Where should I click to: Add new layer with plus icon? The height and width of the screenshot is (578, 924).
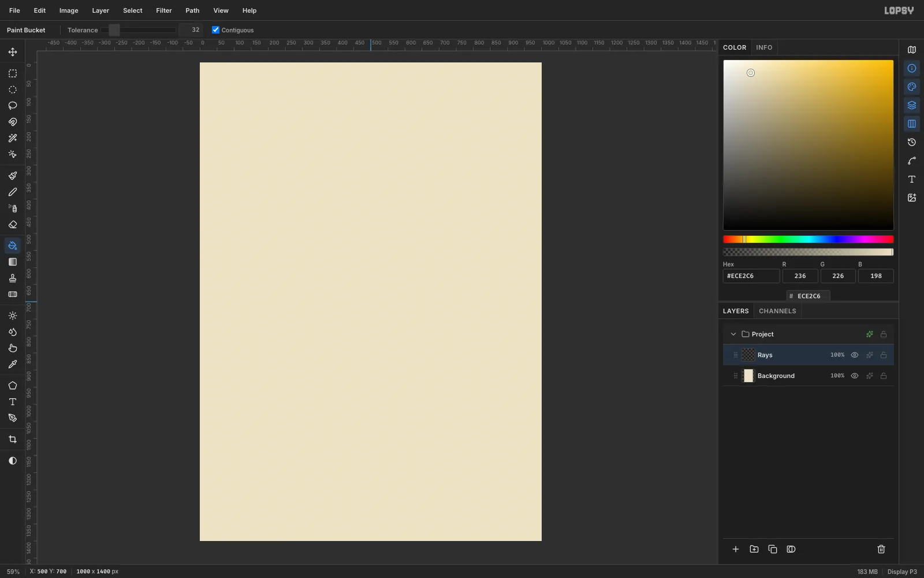tap(736, 549)
